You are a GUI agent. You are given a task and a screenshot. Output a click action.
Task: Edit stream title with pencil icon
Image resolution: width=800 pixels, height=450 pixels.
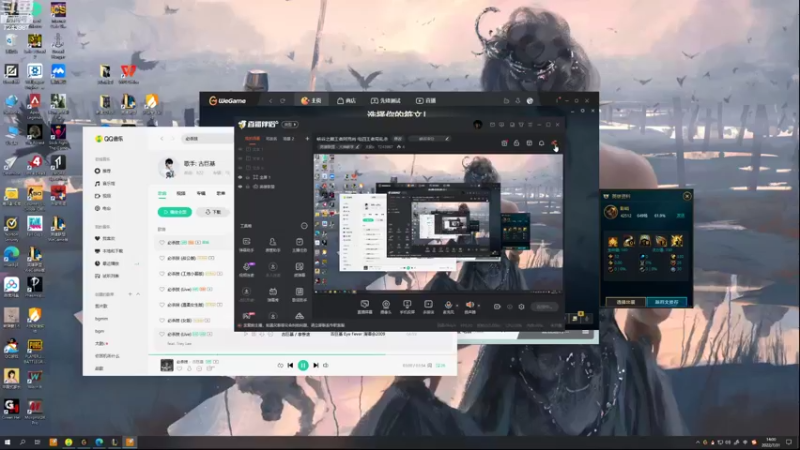click(x=447, y=139)
